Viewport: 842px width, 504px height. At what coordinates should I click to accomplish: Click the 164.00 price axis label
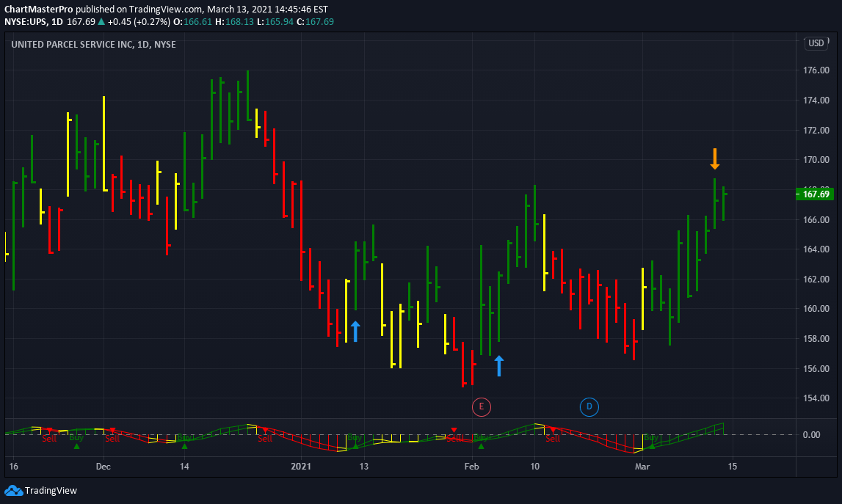(x=816, y=249)
